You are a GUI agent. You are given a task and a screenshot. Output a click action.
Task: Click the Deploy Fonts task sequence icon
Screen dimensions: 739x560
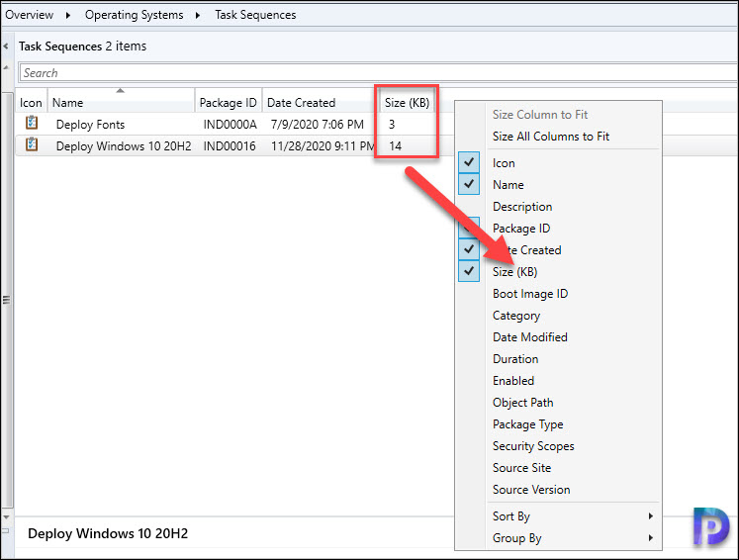32,123
